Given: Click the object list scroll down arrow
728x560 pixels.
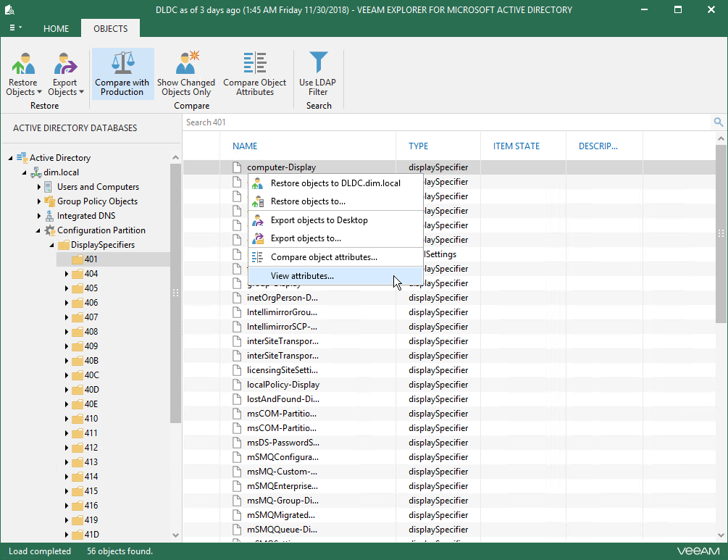Looking at the screenshot, I should click(x=721, y=535).
